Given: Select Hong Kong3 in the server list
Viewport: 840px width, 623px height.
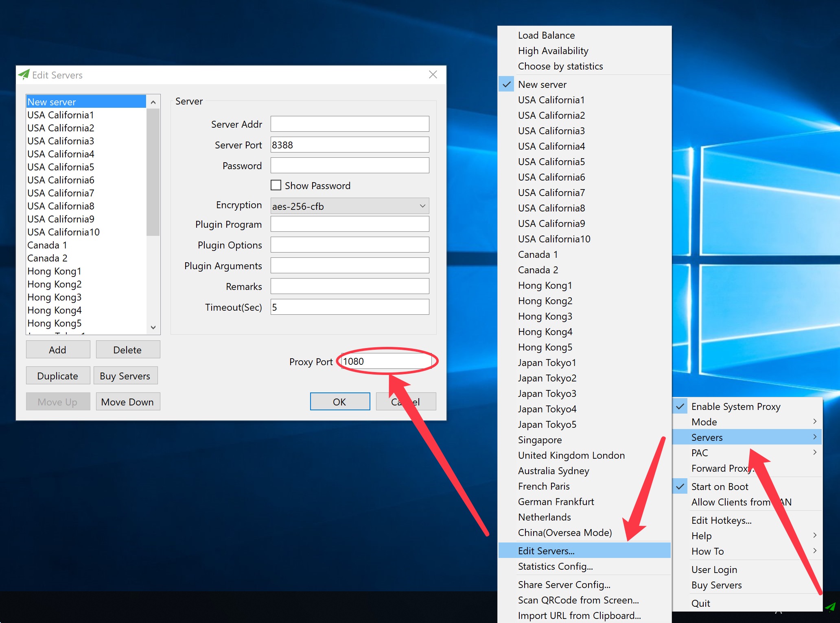Looking at the screenshot, I should pos(55,297).
